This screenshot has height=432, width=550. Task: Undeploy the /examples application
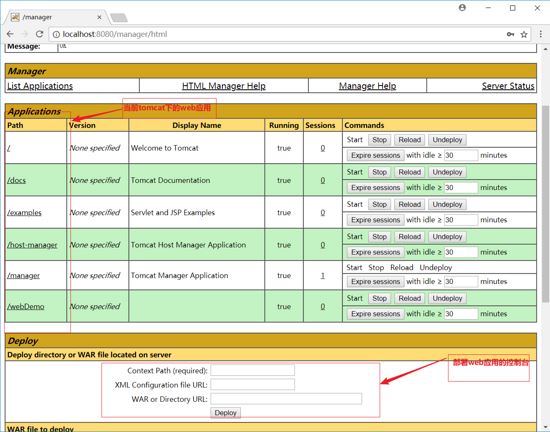447,204
